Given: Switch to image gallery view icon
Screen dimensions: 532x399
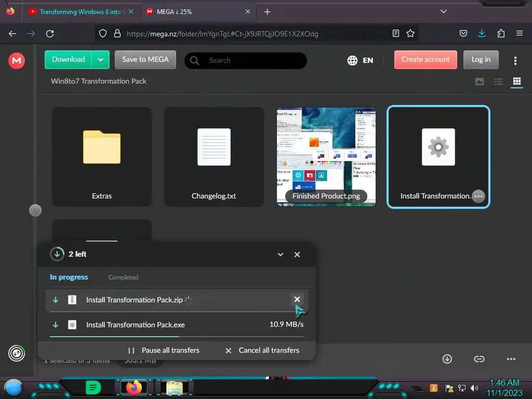Looking at the screenshot, I should tap(480, 82).
